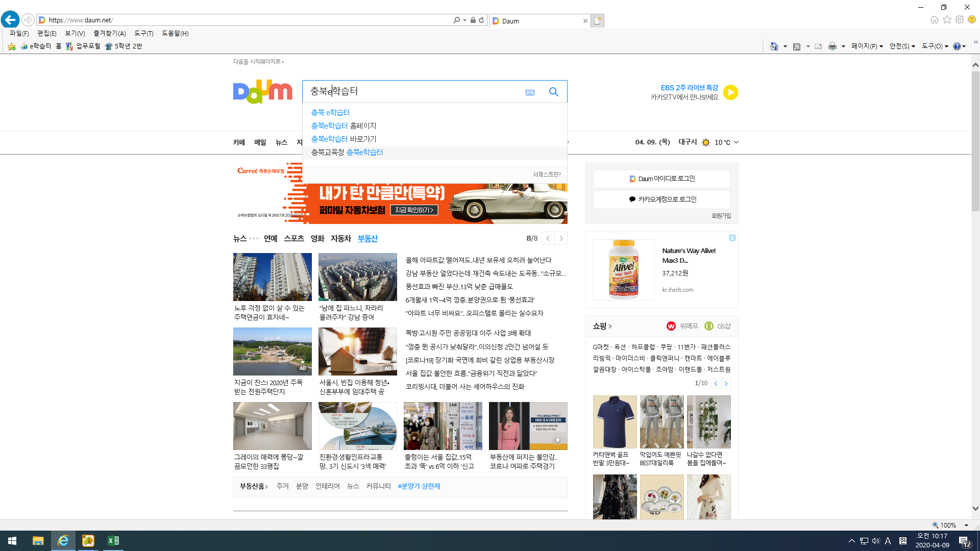Expand the print dropdown arrow

click(843, 46)
